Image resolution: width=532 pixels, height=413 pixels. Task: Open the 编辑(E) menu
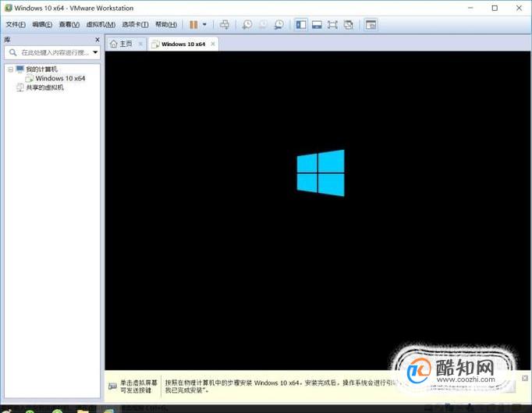42,24
